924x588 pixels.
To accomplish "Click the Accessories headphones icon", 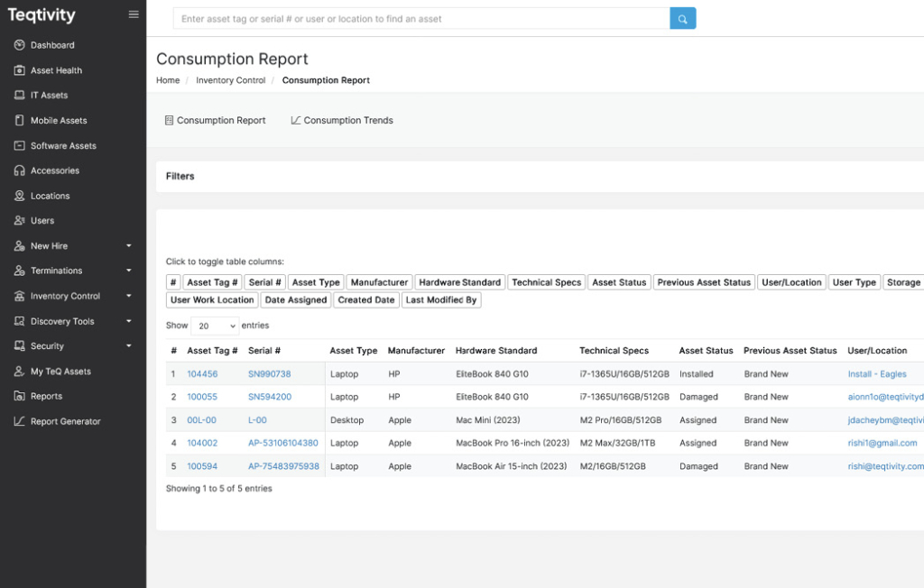I will coord(20,170).
